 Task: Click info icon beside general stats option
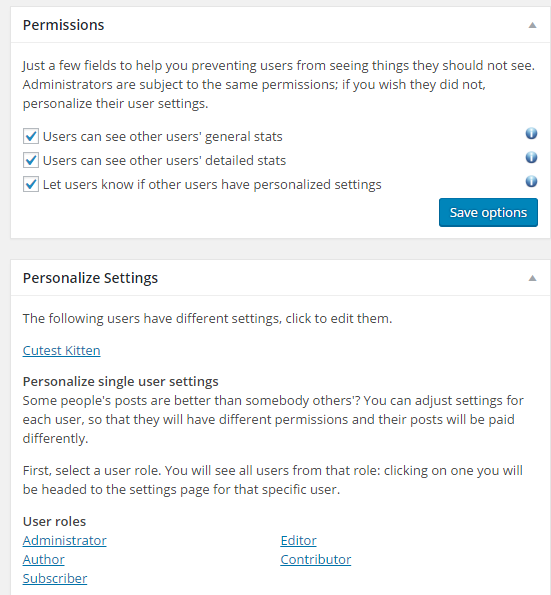tap(531, 134)
